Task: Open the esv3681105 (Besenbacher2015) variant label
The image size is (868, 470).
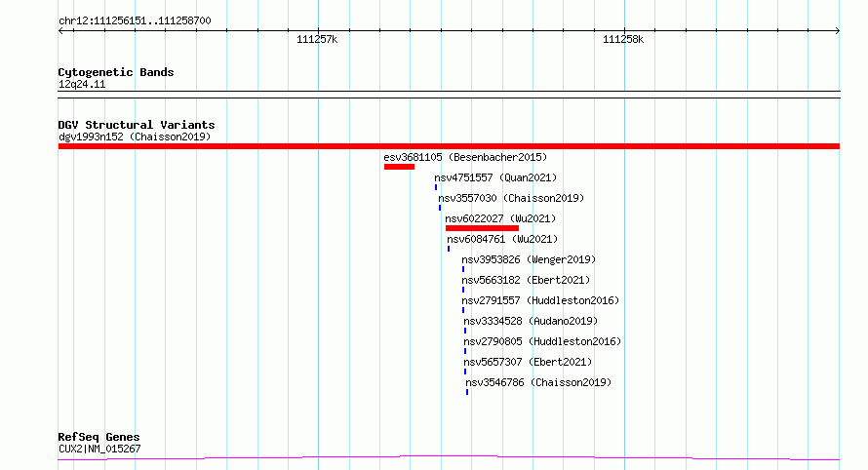Action: click(x=465, y=157)
